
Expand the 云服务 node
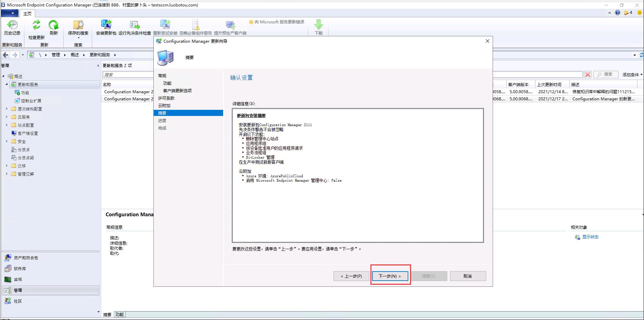tap(7, 117)
